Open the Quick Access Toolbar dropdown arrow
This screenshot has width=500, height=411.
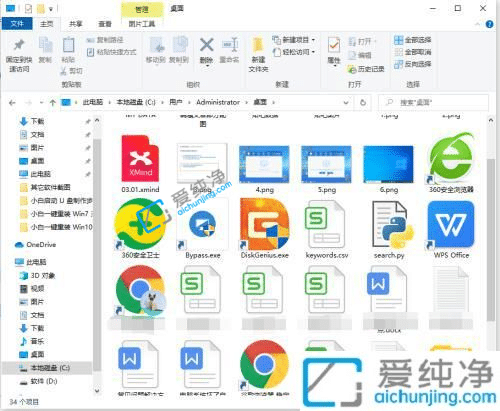pos(51,9)
